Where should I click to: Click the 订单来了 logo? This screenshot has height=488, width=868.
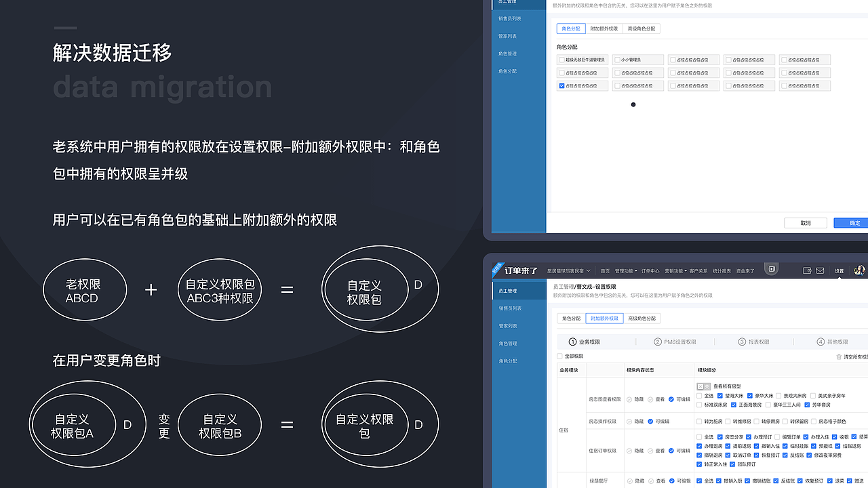point(521,270)
